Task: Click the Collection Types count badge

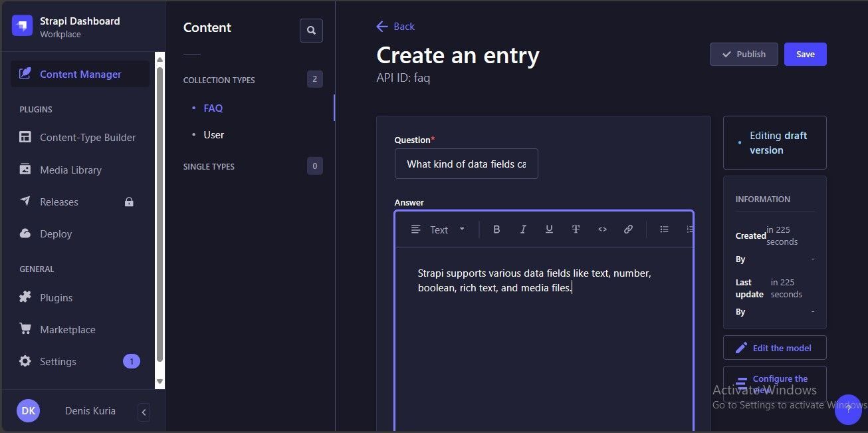Action: pyautogui.click(x=315, y=79)
